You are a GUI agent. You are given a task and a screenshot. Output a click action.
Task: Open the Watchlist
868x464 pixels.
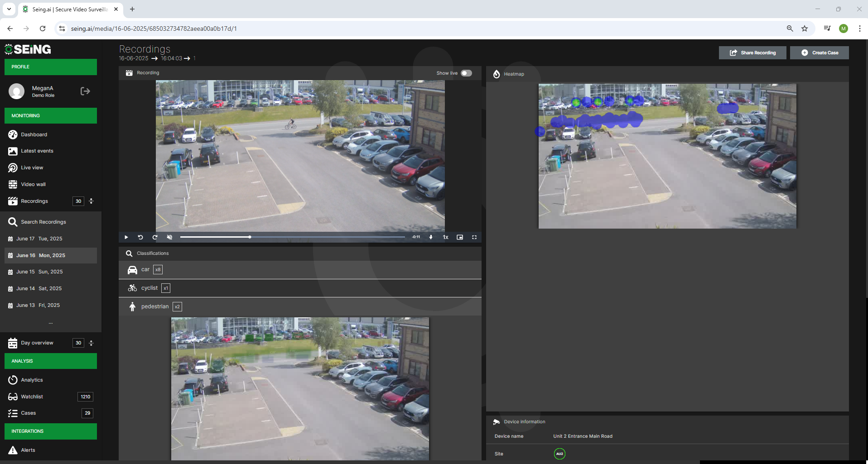click(32, 397)
